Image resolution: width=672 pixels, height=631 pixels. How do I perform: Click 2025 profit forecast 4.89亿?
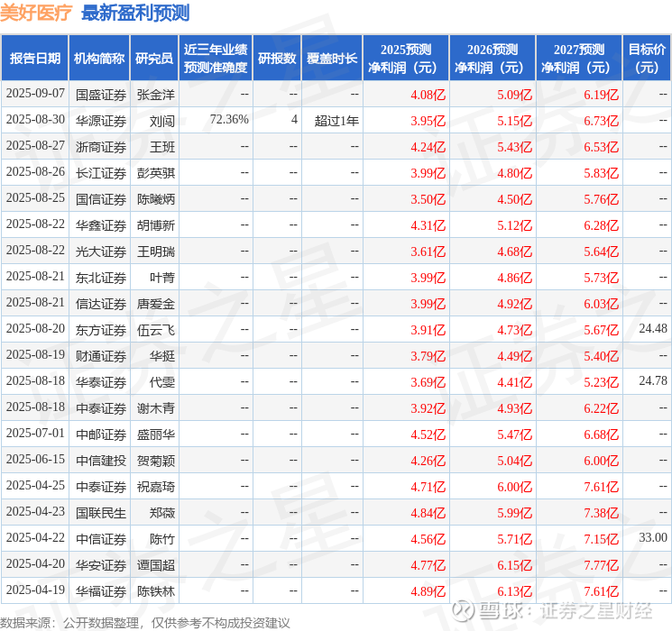tap(428, 591)
